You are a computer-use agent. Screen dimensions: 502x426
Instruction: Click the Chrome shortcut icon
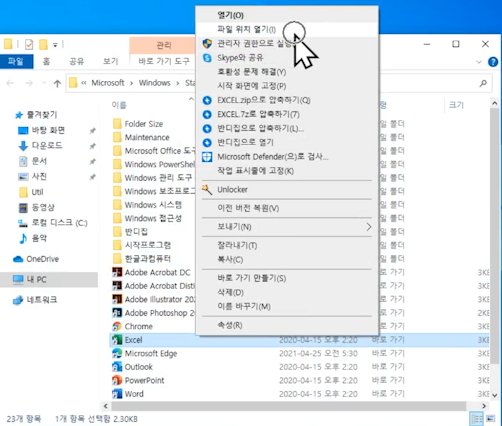point(117,326)
